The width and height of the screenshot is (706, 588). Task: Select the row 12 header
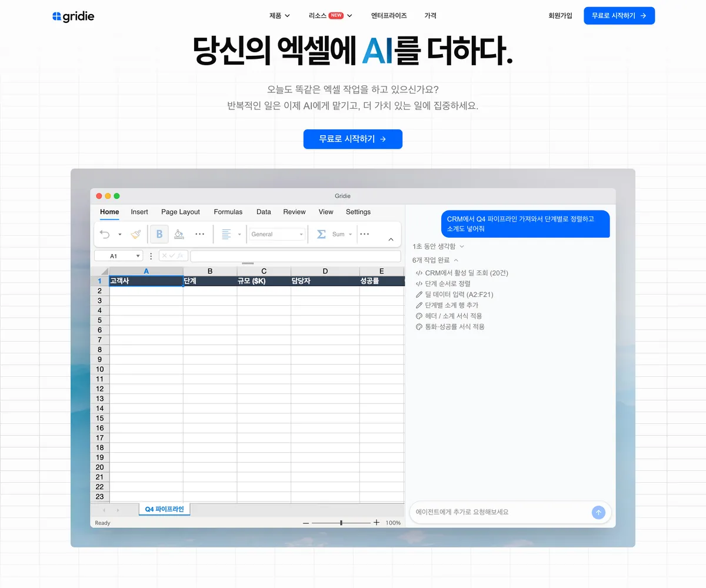click(x=99, y=389)
